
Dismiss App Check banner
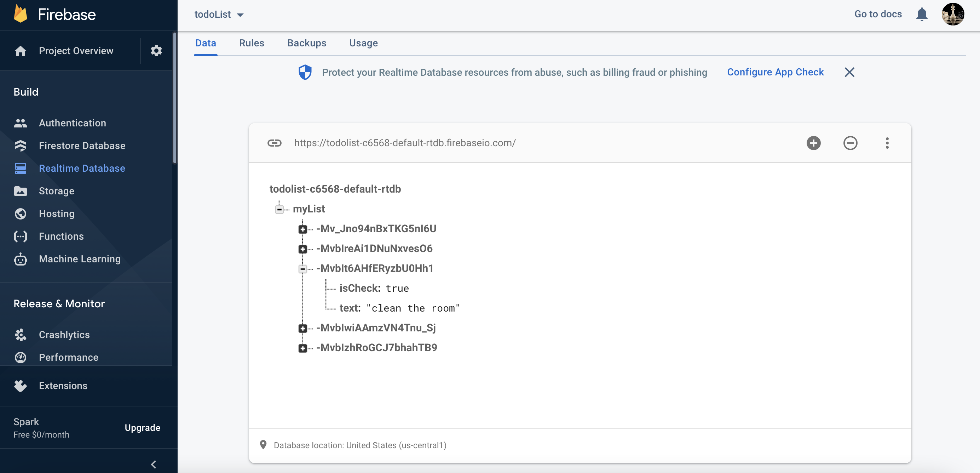coord(849,72)
